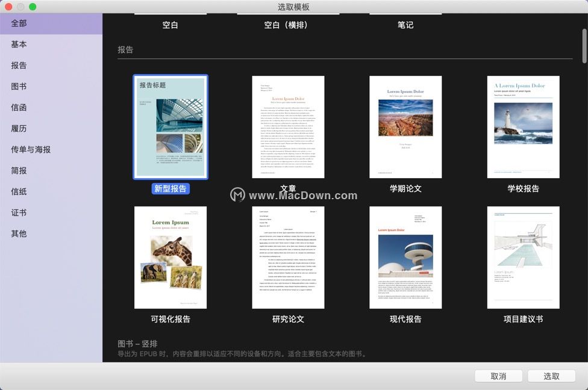Confirm with the 选取 button
Viewport: 588px width, 390px height.
coord(551,376)
